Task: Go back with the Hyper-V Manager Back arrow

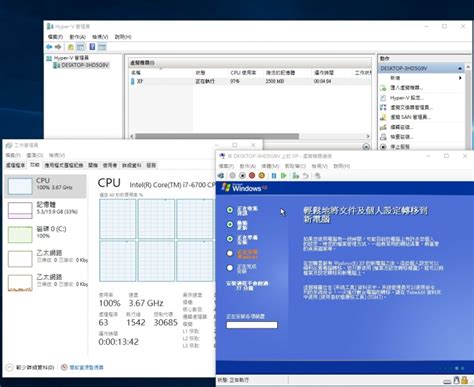Action: (x=49, y=47)
